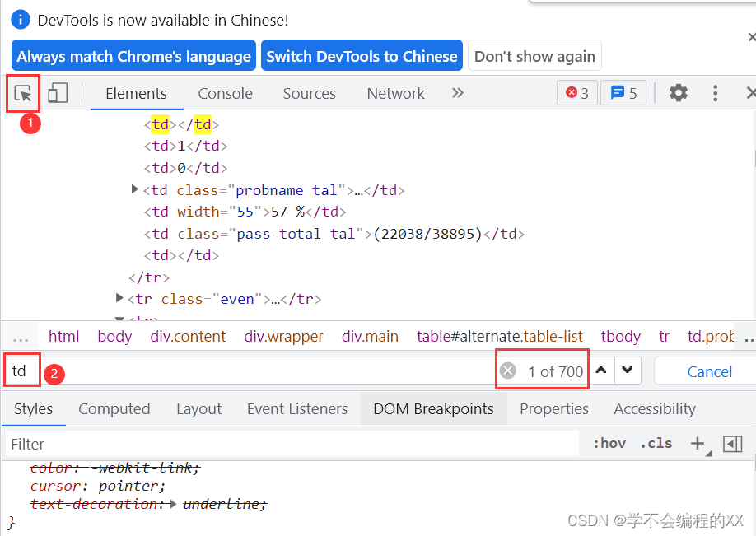This screenshot has height=536, width=756.
Task: Select the <td>1</td> node
Action: pos(185,146)
